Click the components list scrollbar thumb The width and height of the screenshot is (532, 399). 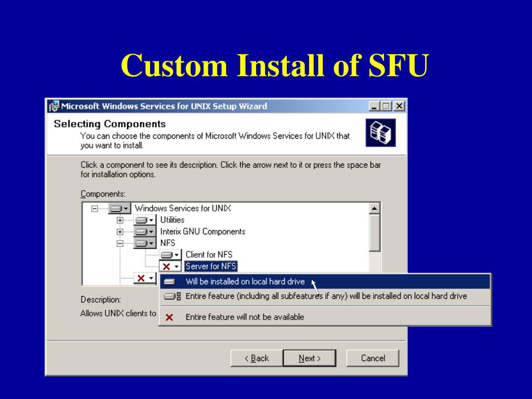(374, 233)
